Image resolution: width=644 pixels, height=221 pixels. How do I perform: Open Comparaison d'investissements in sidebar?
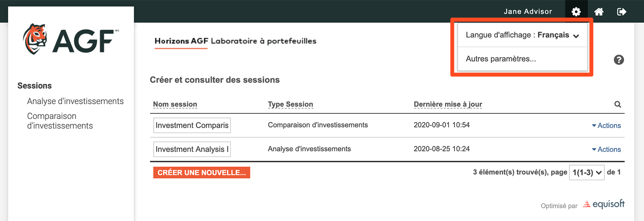[60, 121]
